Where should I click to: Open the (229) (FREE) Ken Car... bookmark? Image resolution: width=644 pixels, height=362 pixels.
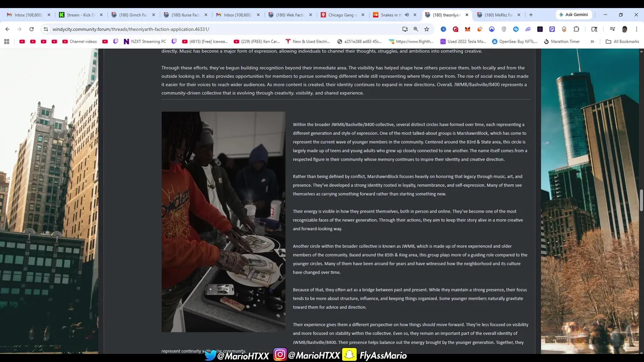pos(257,42)
